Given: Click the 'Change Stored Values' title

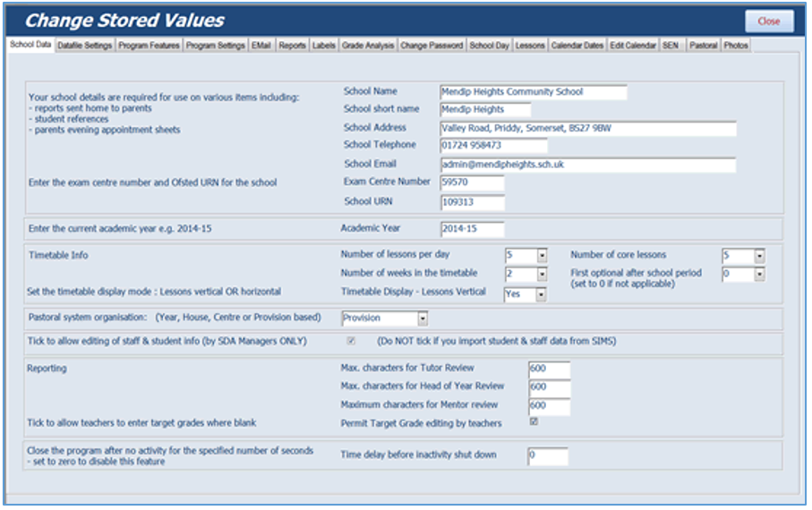Looking at the screenshot, I should coord(124,21).
